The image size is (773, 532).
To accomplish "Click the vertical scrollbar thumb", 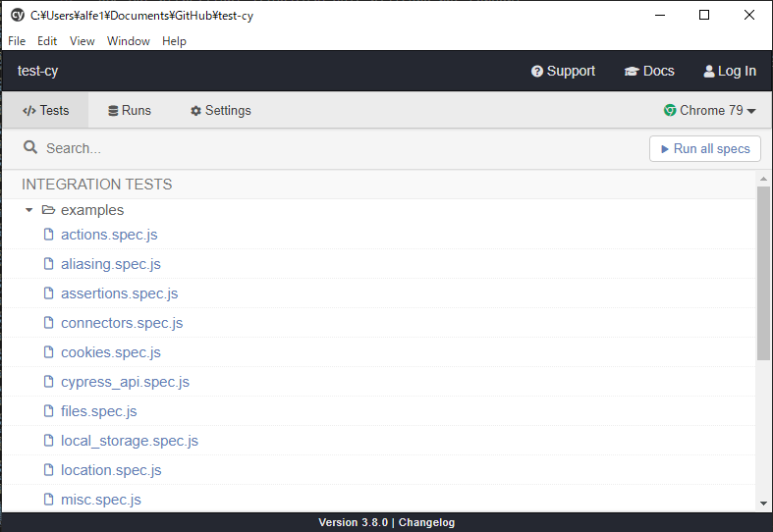I will point(763,273).
